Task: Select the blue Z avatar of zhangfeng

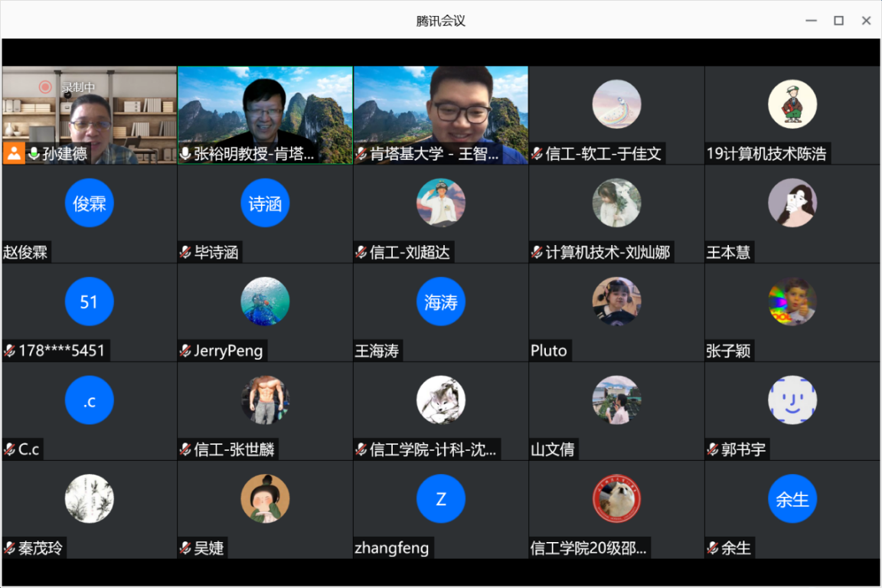Action: [x=441, y=498]
